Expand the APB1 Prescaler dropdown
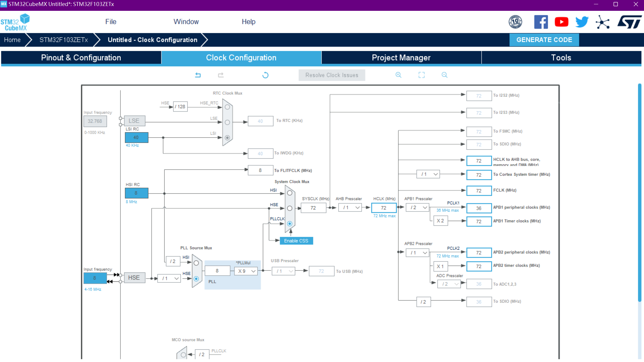644x362 pixels. point(417,208)
